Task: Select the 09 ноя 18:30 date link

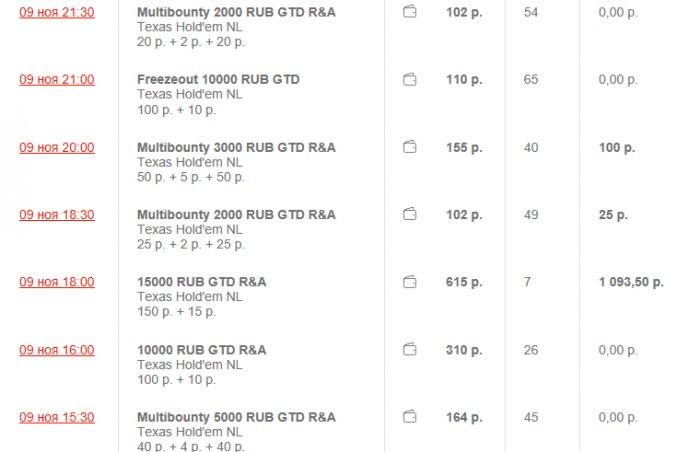Action: [x=57, y=215]
